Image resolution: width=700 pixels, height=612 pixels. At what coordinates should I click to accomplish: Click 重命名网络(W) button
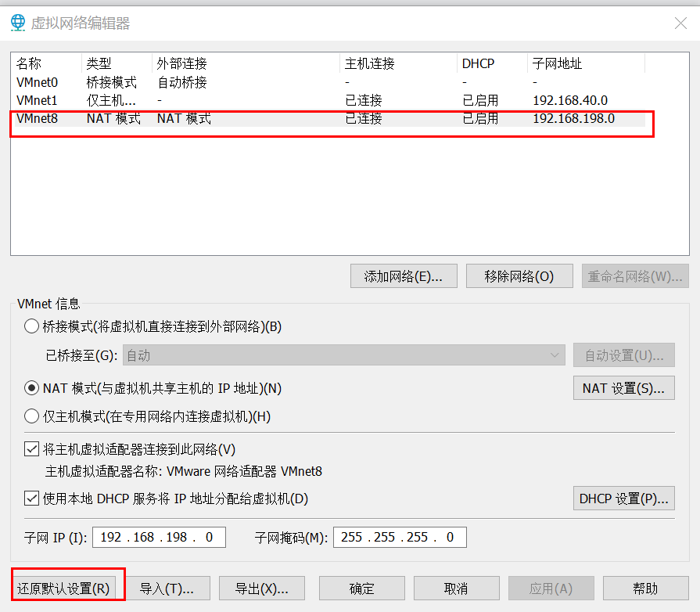[635, 276]
